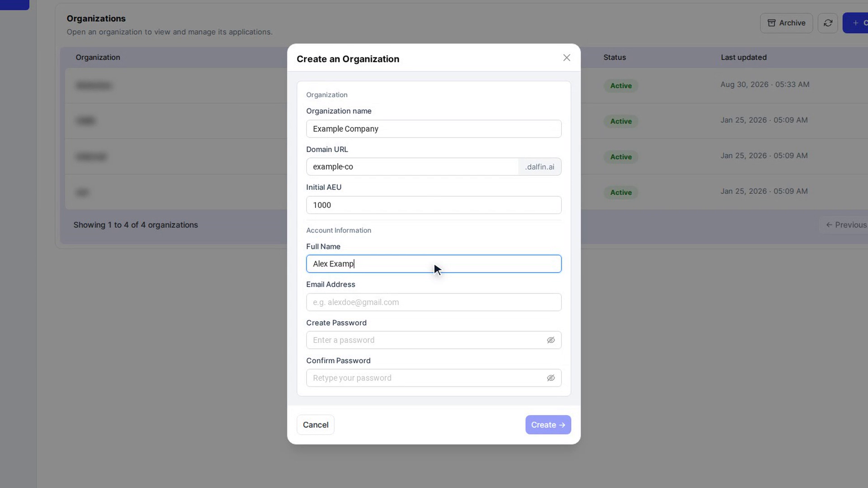Viewport: 868px width, 488px height.
Task: Click the Full Name input
Action: (x=434, y=264)
